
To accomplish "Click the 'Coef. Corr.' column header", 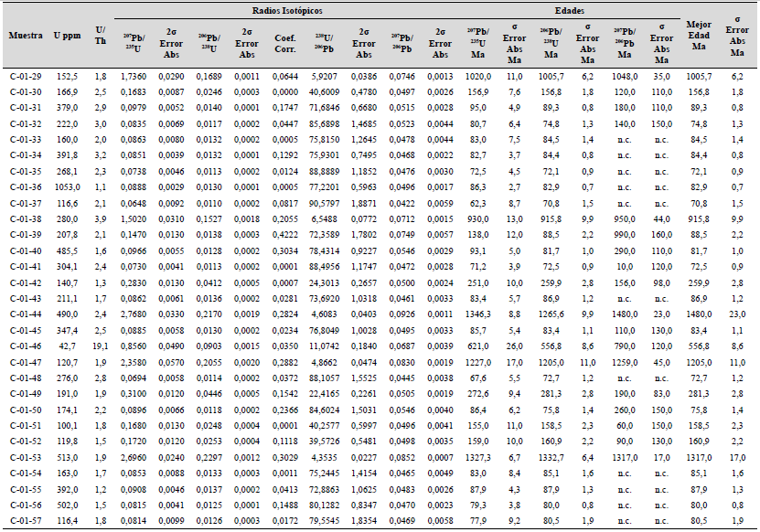I will pos(284,42).
